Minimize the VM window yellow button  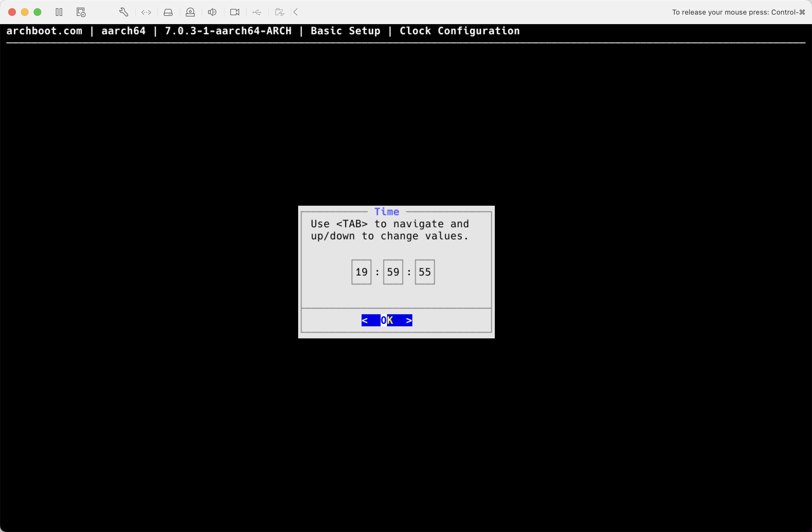tap(24, 12)
